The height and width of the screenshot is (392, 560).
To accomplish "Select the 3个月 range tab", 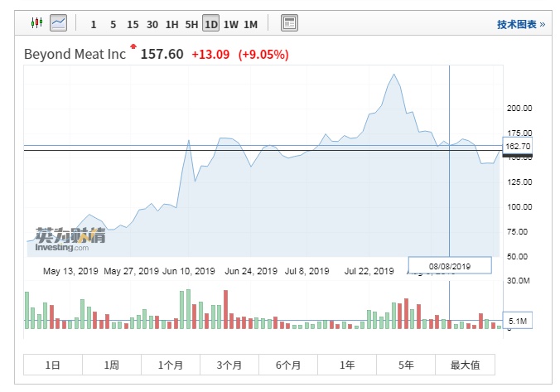I will point(229,365).
